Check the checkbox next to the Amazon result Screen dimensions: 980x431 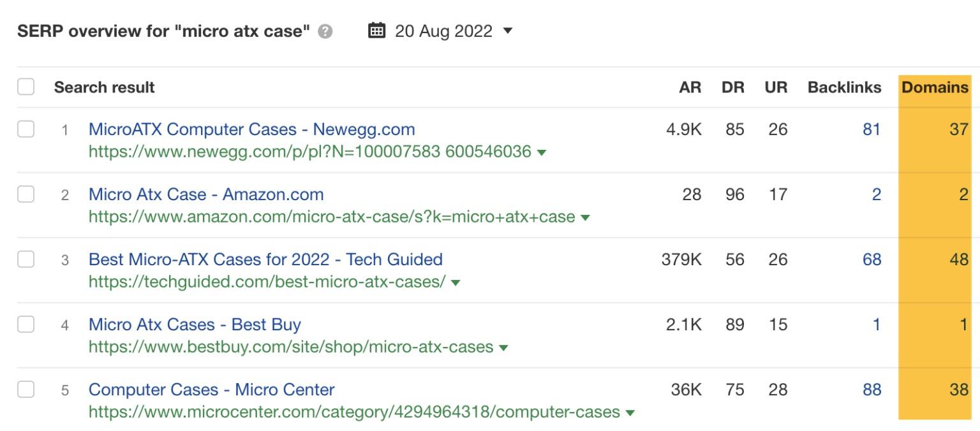(26, 194)
